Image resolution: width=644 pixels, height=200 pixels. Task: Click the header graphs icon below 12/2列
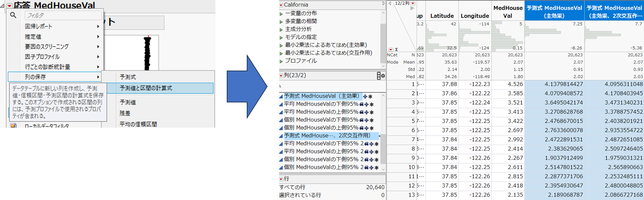click(412, 8)
